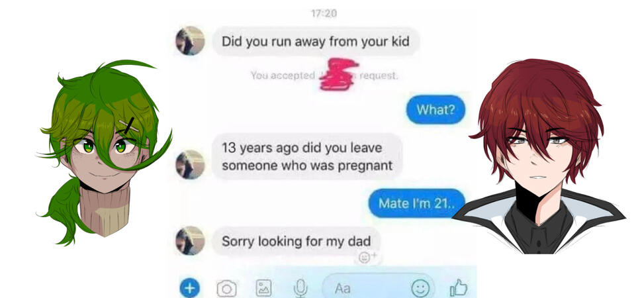Select avatar beside '13 years ago' message
The image size is (644, 298).
pos(190,164)
